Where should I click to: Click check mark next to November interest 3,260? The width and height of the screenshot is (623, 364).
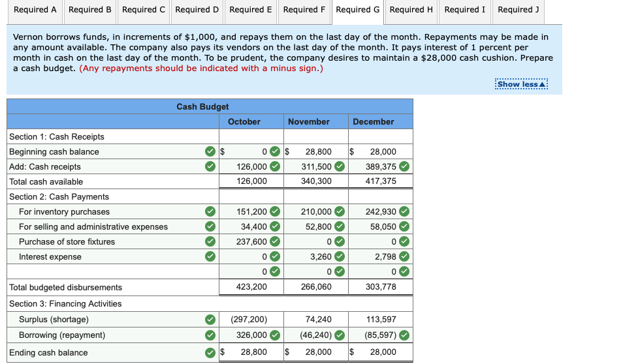click(x=340, y=256)
